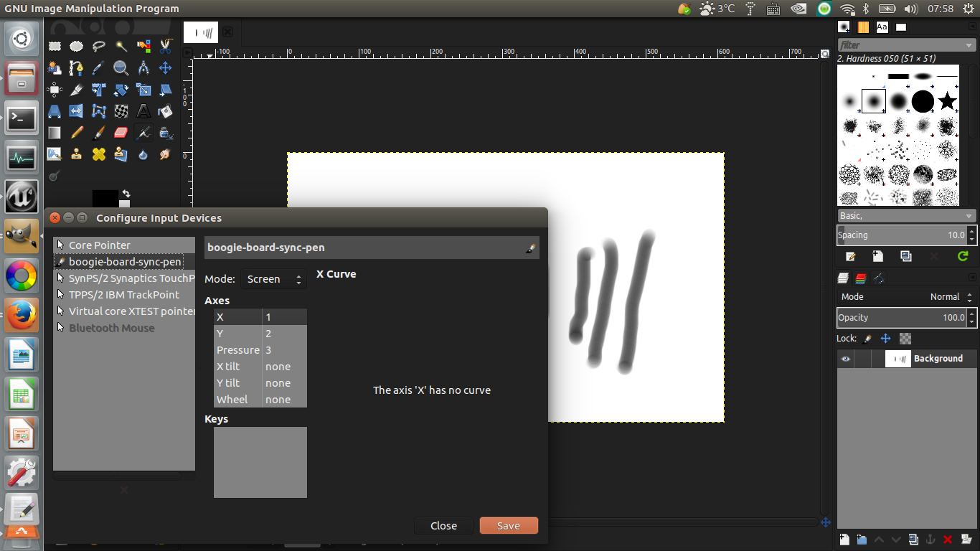980x551 pixels.
Task: Select the Pencil tool
Action: coord(77,133)
